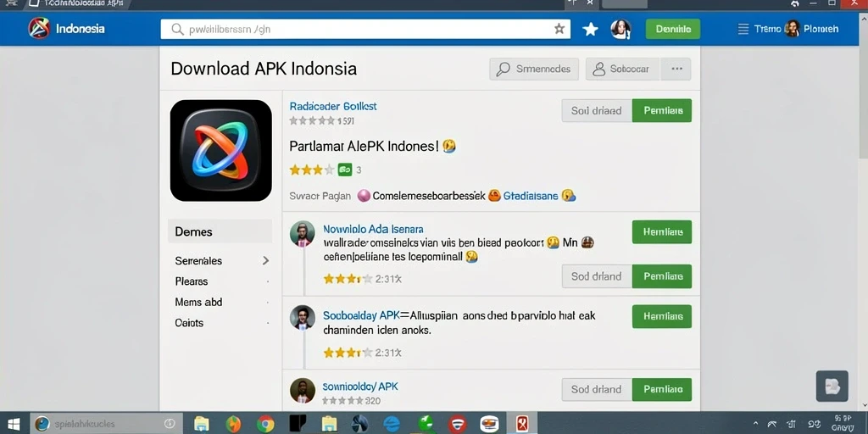This screenshot has height=434, width=868.
Task: Click Pemliare button beside Sownioolday APK
Action: tap(662, 390)
